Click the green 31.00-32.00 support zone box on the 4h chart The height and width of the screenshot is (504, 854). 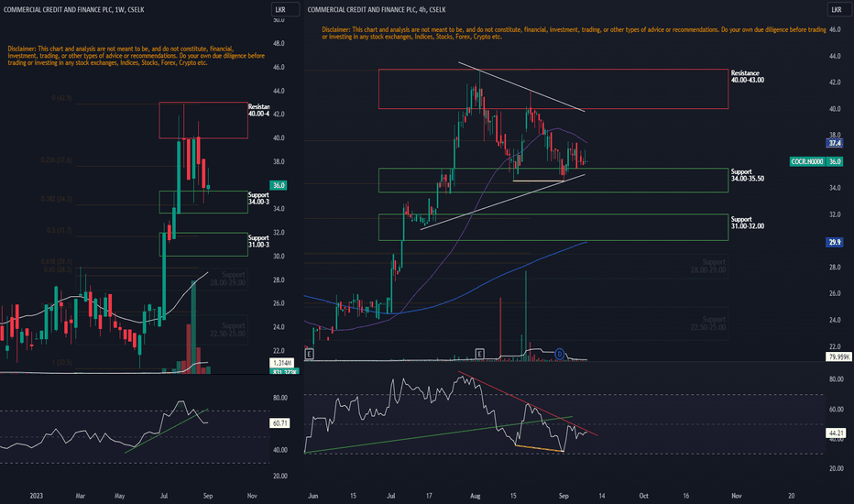click(x=553, y=227)
